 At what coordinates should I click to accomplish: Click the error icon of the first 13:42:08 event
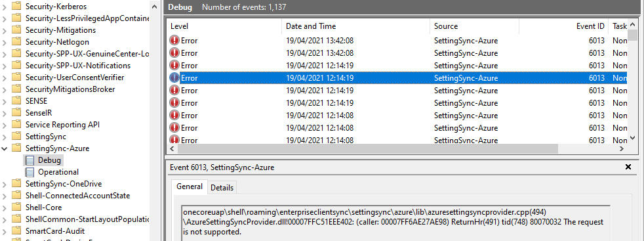click(174, 41)
